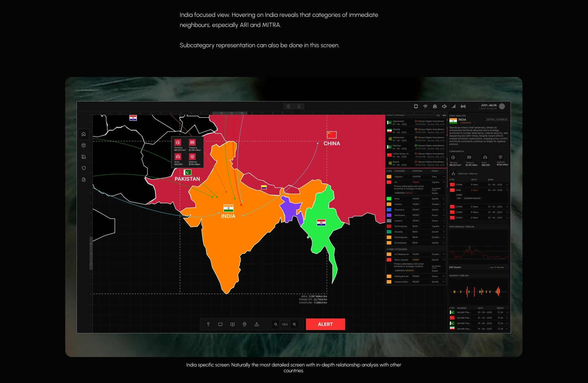588x383 pixels.
Task: Click the 56% zoom level field
Action: (285, 324)
